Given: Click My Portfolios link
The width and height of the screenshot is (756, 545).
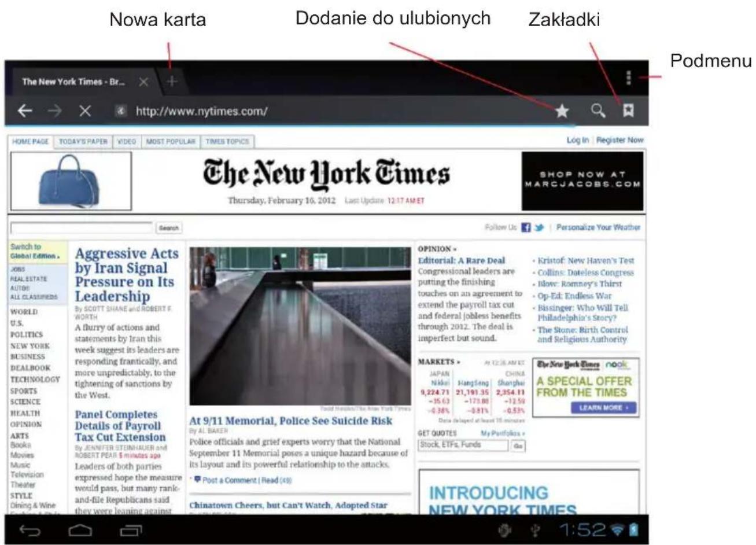Looking at the screenshot, I should (503, 433).
